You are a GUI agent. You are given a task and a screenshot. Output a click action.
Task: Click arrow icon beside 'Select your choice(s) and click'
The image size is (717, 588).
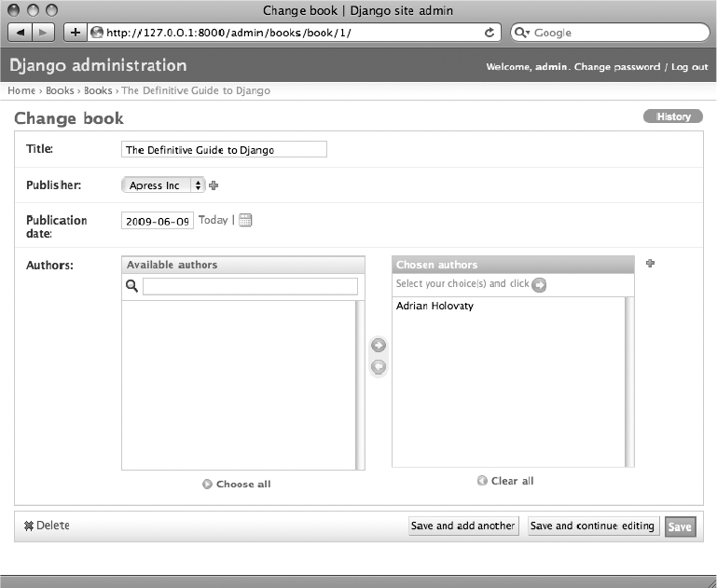click(539, 284)
